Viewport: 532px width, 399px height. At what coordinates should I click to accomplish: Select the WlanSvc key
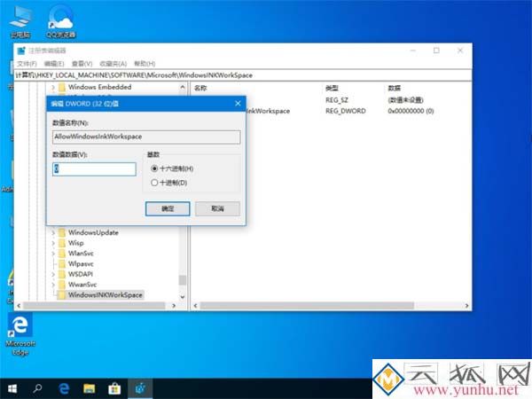[x=81, y=254]
